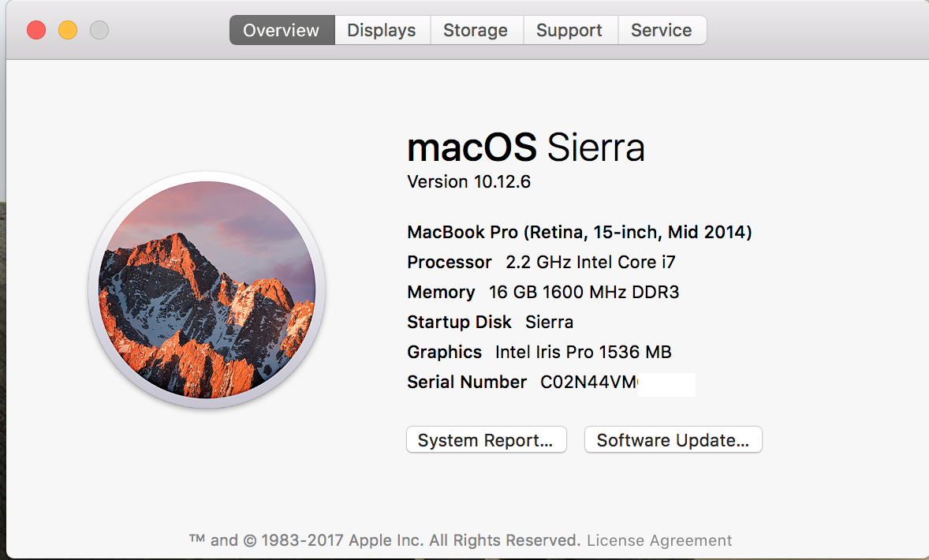Click Version 10.12.6 to reveal build number
This screenshot has height=560, width=929.
469,182
